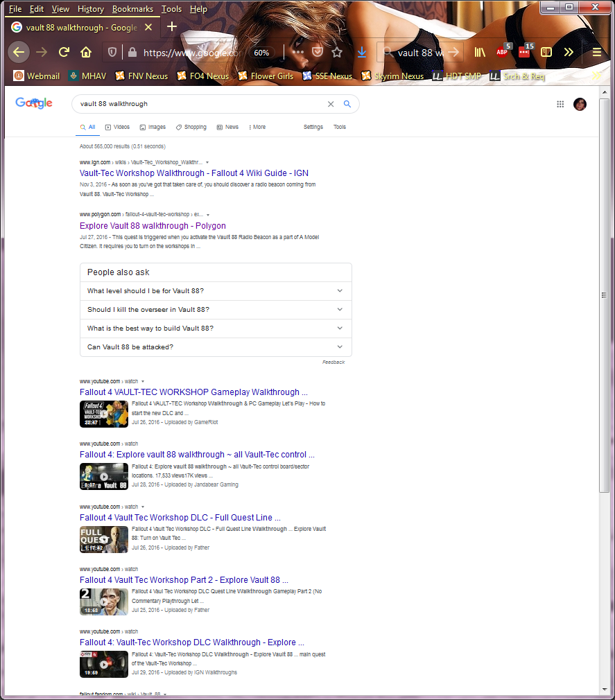
Task: Reload the current page
Action: 64,52
